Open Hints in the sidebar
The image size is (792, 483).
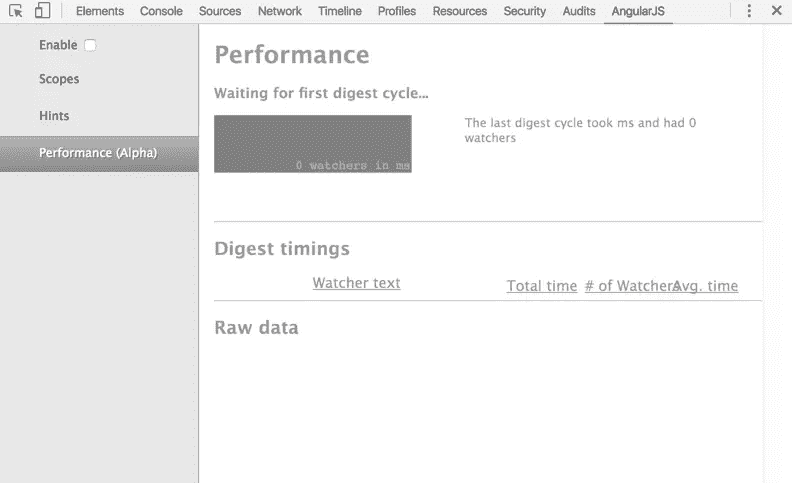click(54, 116)
